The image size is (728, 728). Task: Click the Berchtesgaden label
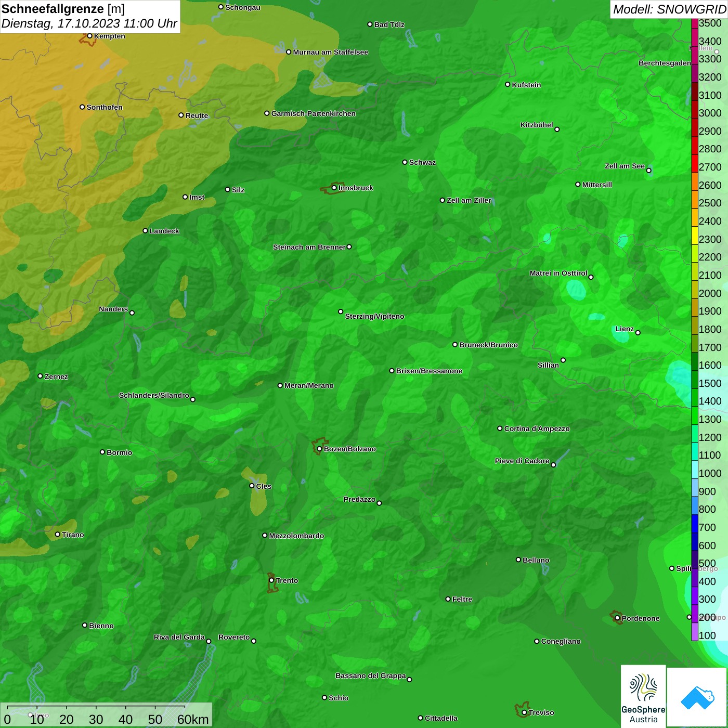click(x=665, y=63)
